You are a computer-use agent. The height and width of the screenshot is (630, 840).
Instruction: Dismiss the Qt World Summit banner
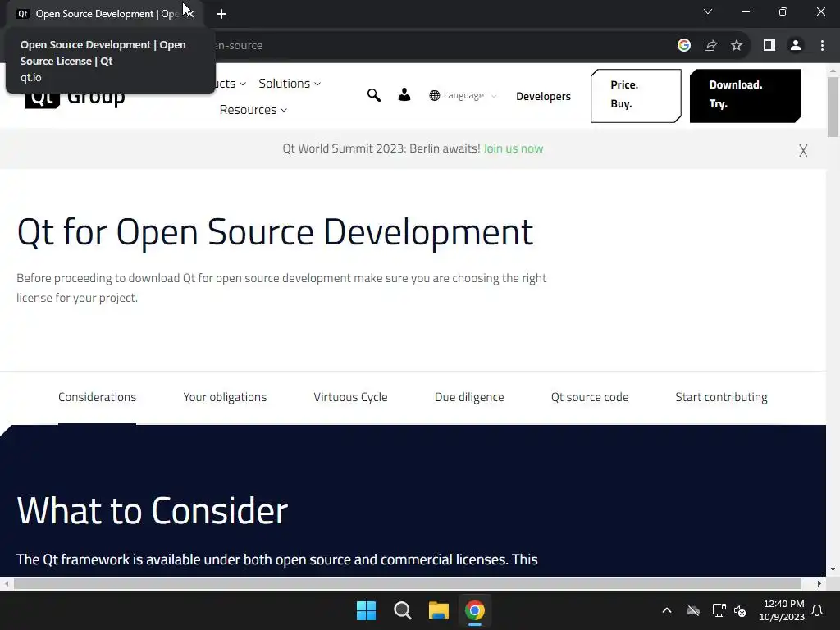coord(803,151)
